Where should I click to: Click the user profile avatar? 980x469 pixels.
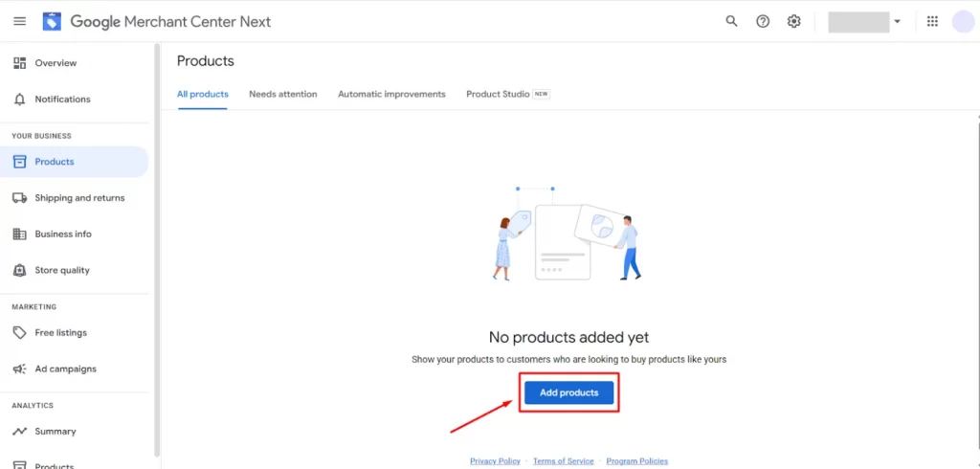click(962, 21)
